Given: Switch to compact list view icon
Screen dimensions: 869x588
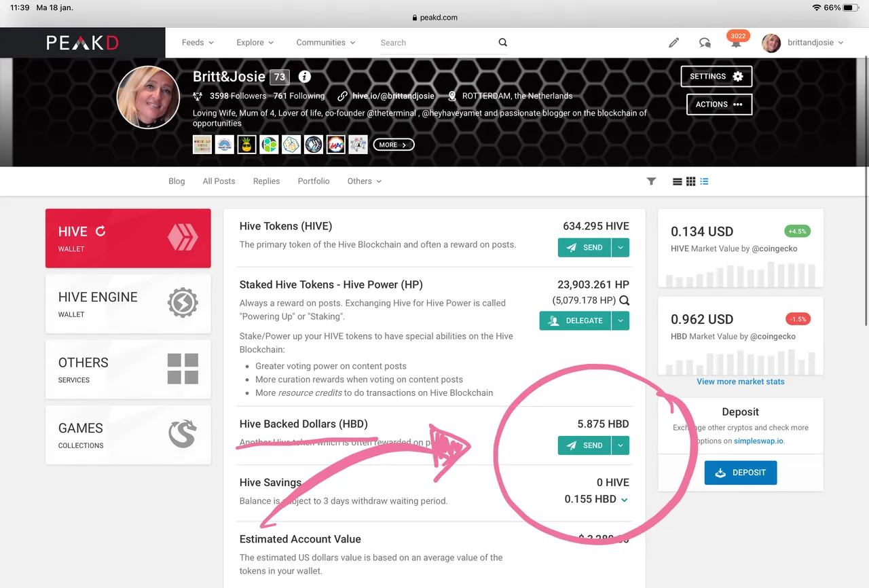Looking at the screenshot, I should (x=677, y=181).
